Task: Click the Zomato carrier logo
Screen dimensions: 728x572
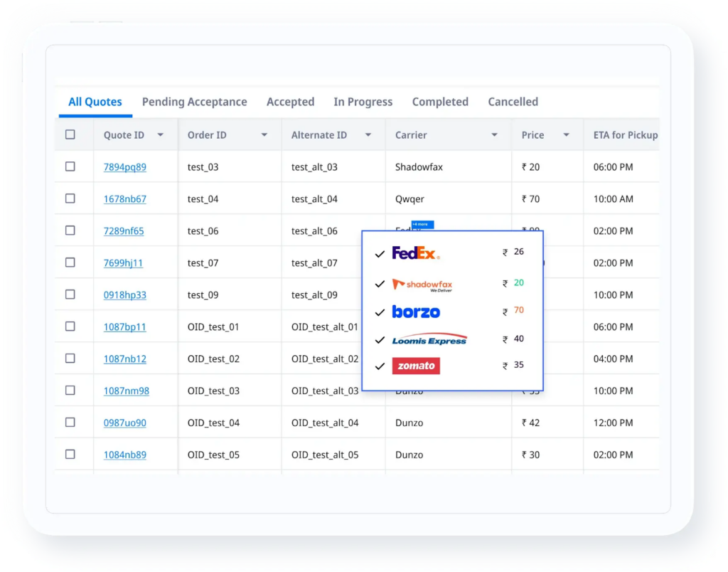Action: coord(416,366)
